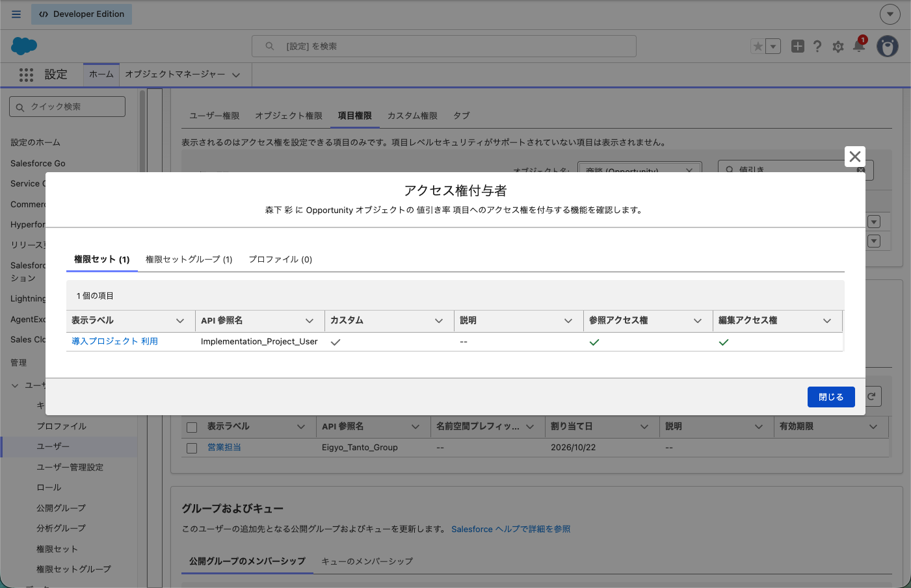Open カスタム column dropdown arrow
Screen dimensions: 911x588
439,321
